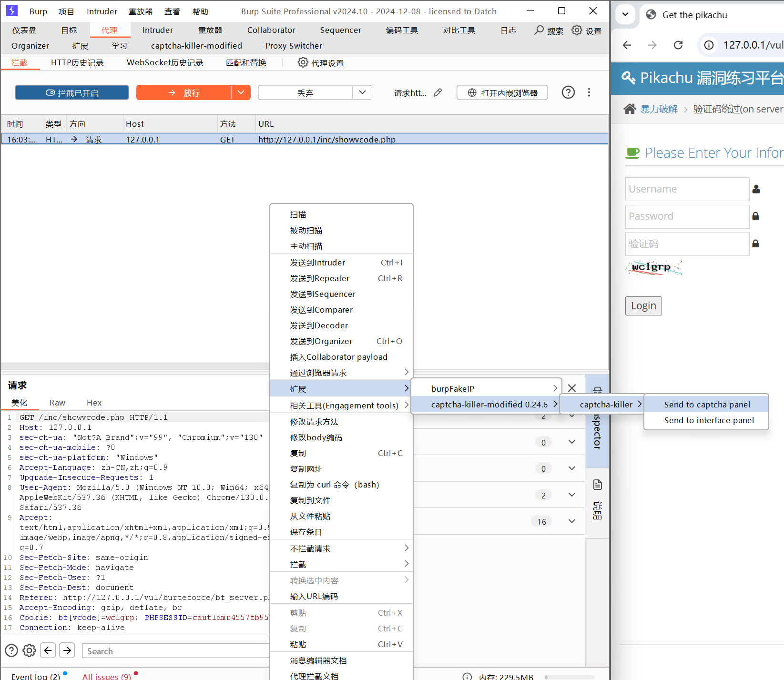
Task: Choose 插入Collaborator payload menu entry
Action: click(341, 357)
